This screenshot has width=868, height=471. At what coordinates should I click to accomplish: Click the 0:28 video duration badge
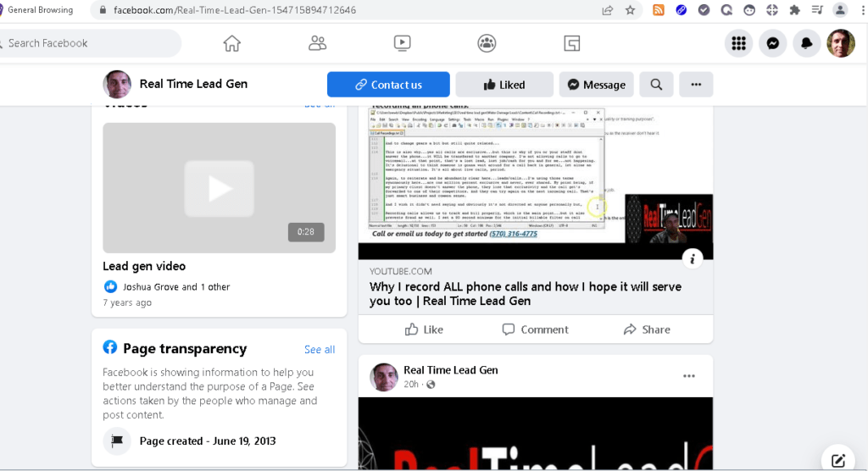pos(305,232)
